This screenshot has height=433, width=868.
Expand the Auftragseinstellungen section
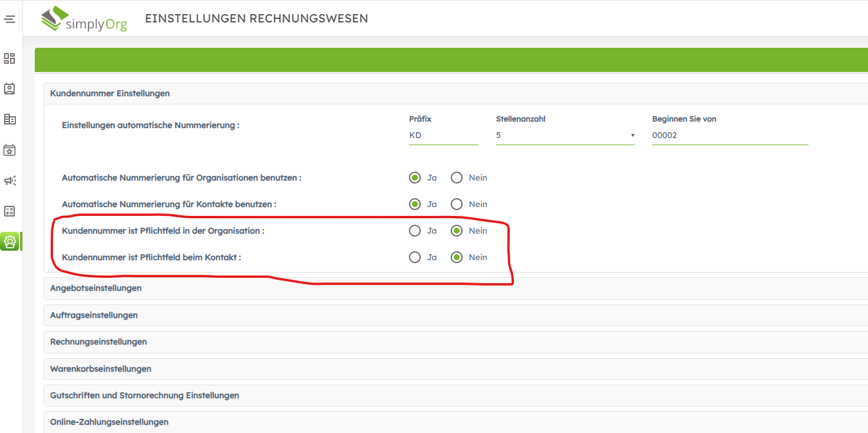point(94,315)
